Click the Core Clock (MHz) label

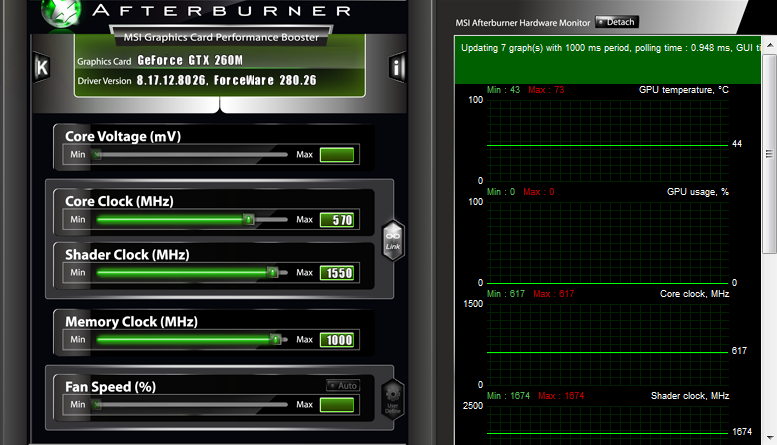coord(119,201)
